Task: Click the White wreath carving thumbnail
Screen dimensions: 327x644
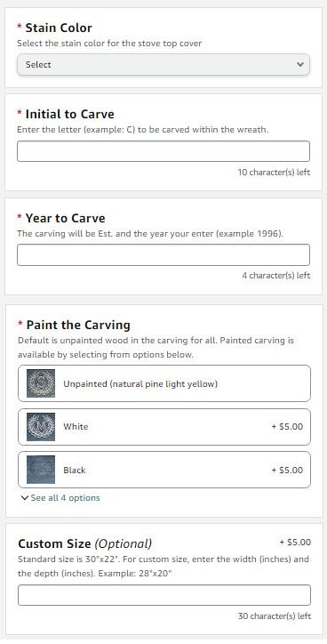Action: [41, 427]
